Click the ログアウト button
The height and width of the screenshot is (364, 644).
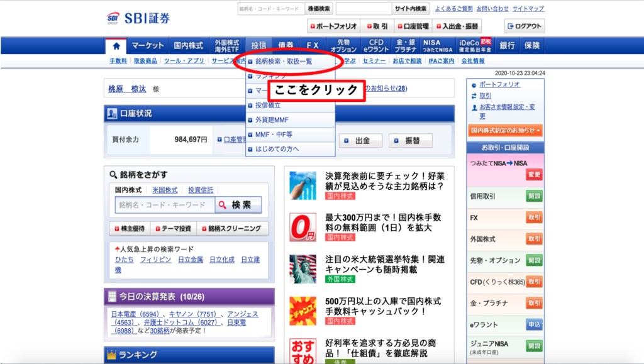tap(525, 26)
